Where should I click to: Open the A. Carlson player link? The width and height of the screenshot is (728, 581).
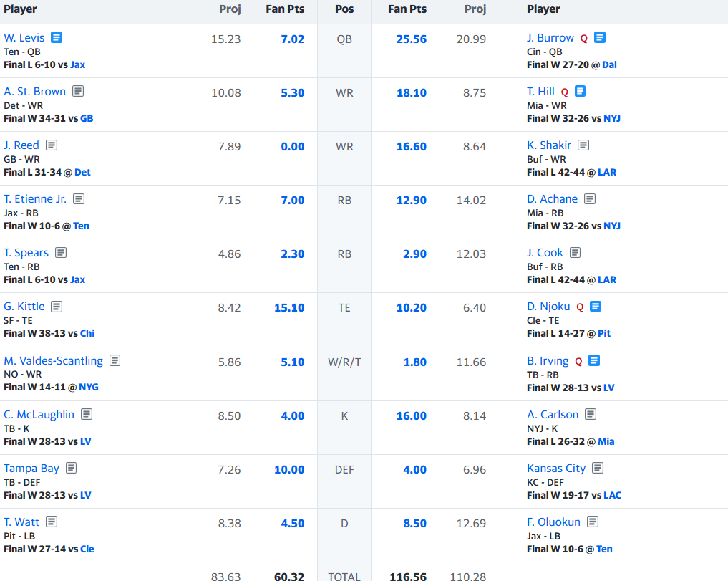click(553, 414)
